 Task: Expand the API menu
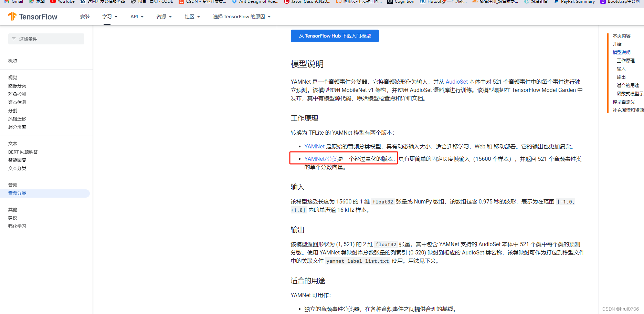137,17
